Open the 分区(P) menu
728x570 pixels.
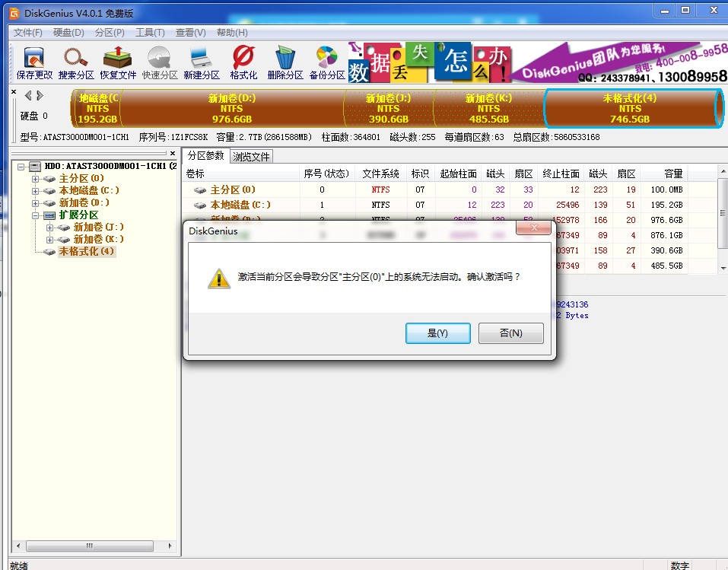[x=110, y=33]
